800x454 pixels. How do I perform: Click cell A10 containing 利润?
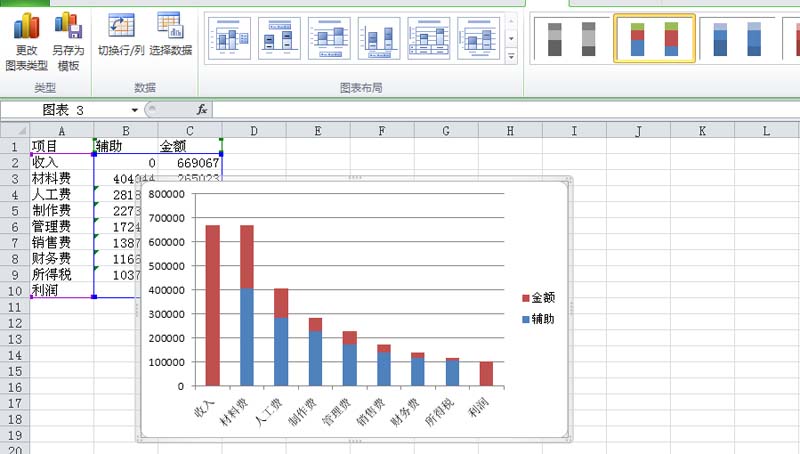pos(62,291)
